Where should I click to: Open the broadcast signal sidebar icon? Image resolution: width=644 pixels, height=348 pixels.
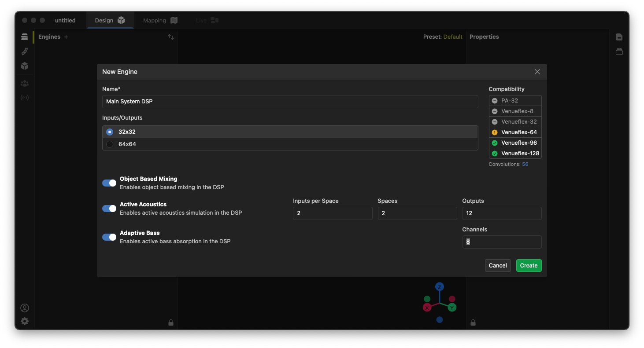coord(25,98)
